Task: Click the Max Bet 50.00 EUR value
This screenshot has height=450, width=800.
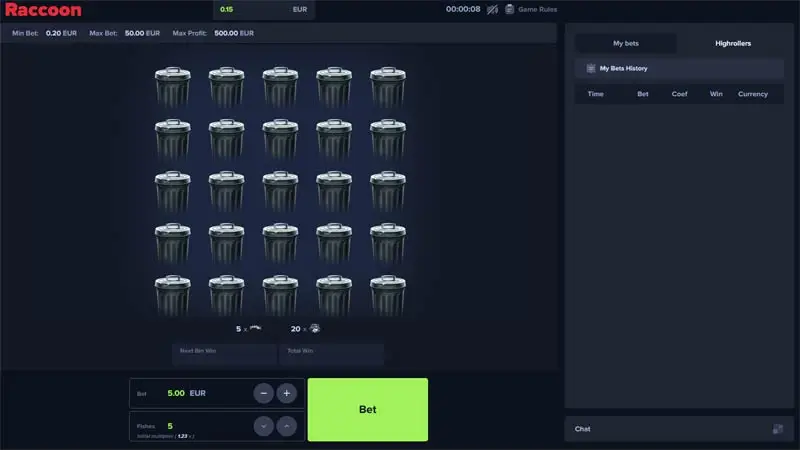Action: pos(142,33)
